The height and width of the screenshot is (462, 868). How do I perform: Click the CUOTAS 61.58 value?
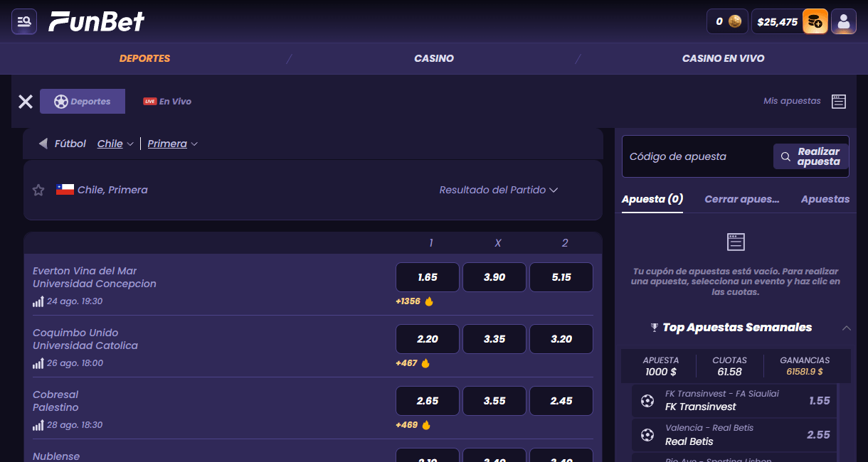(730, 371)
